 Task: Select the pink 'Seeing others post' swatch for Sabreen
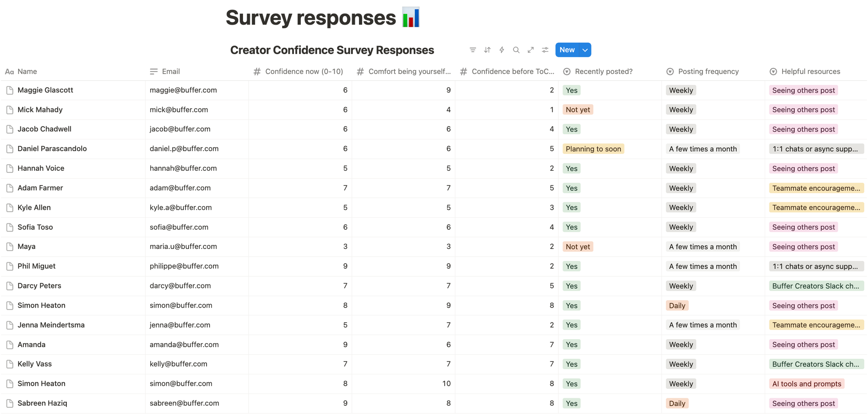803,403
